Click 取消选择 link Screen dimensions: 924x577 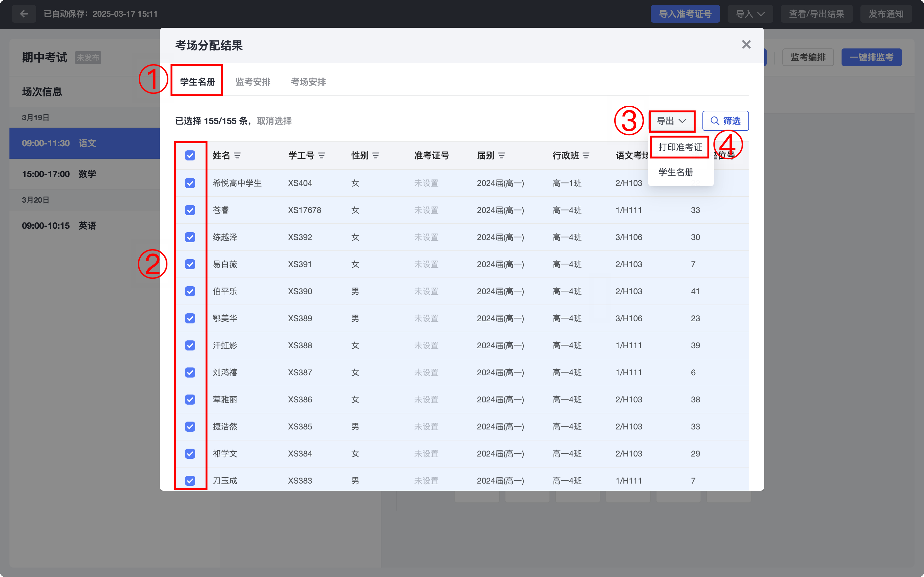274,121
